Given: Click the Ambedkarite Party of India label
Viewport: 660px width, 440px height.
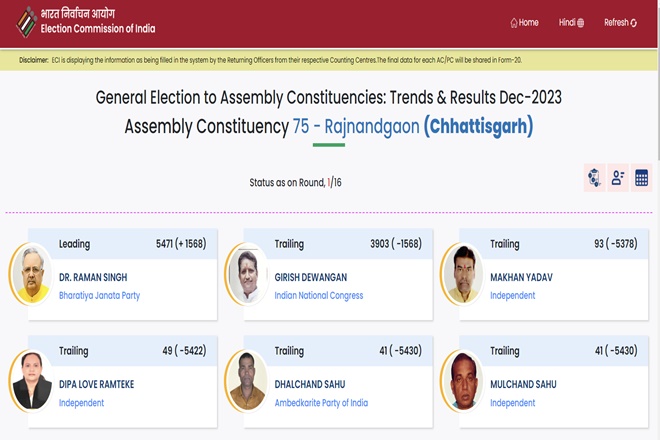Looking at the screenshot, I should [321, 403].
